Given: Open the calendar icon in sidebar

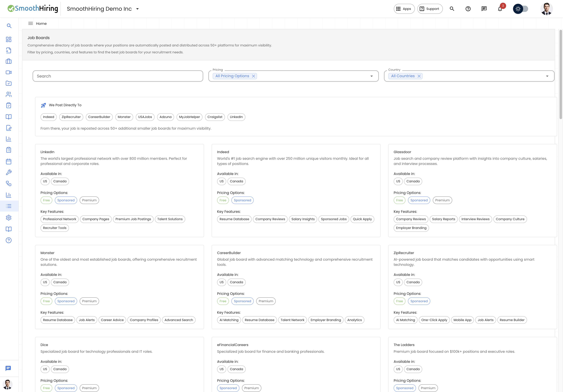Looking at the screenshot, I should click(9, 161).
